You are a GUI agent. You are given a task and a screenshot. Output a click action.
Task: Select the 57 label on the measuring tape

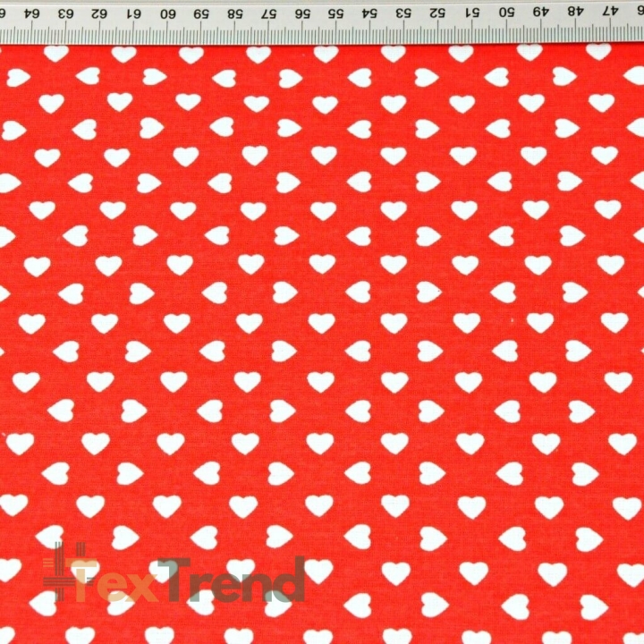click(268, 14)
